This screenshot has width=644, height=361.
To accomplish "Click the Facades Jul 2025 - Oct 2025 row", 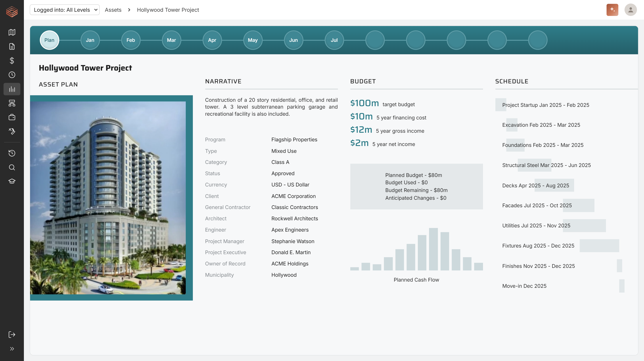I will pos(537,205).
